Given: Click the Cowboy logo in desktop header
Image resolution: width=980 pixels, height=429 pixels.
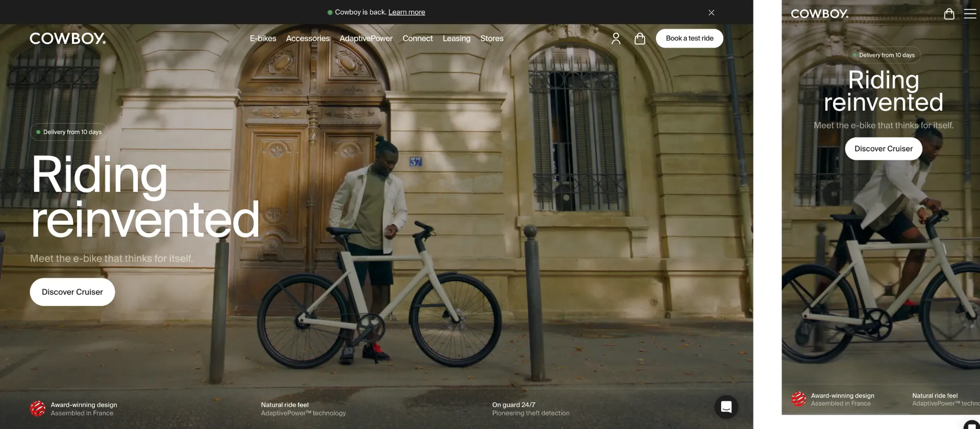Looking at the screenshot, I should tap(68, 38).
